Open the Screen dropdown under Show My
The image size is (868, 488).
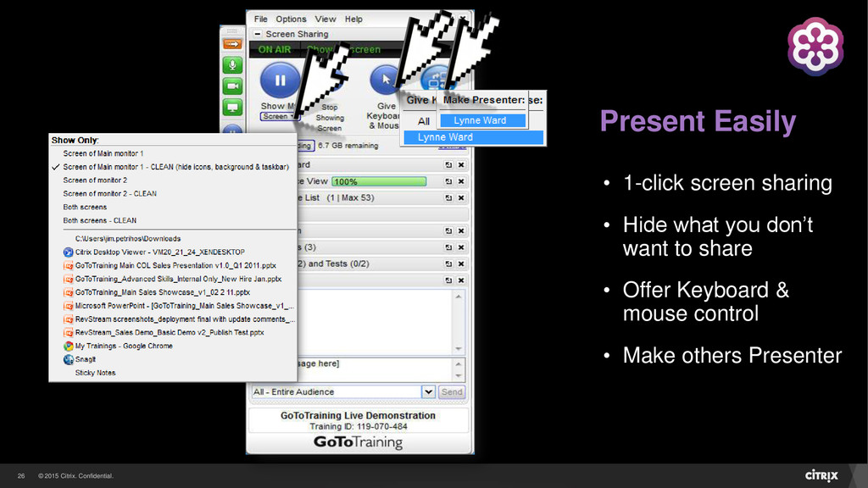pos(279,117)
